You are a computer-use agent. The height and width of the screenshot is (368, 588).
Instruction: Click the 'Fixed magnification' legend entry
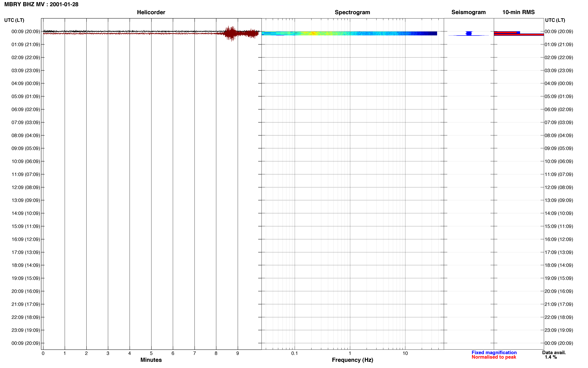494,352
